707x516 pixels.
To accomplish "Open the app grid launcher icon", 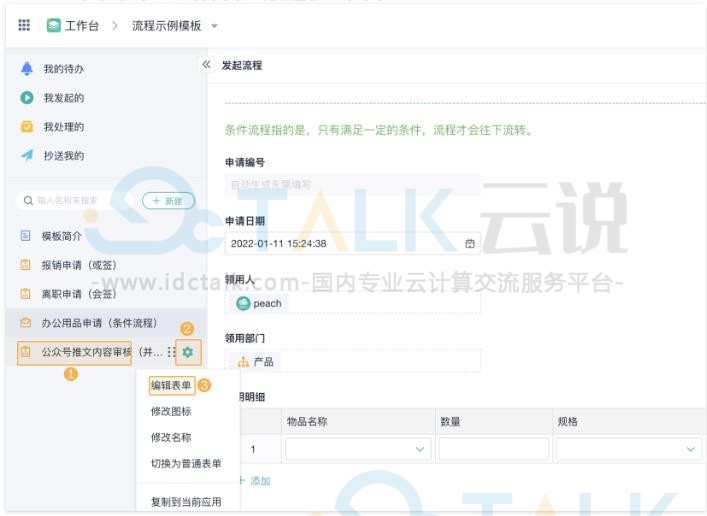I will click(x=24, y=25).
